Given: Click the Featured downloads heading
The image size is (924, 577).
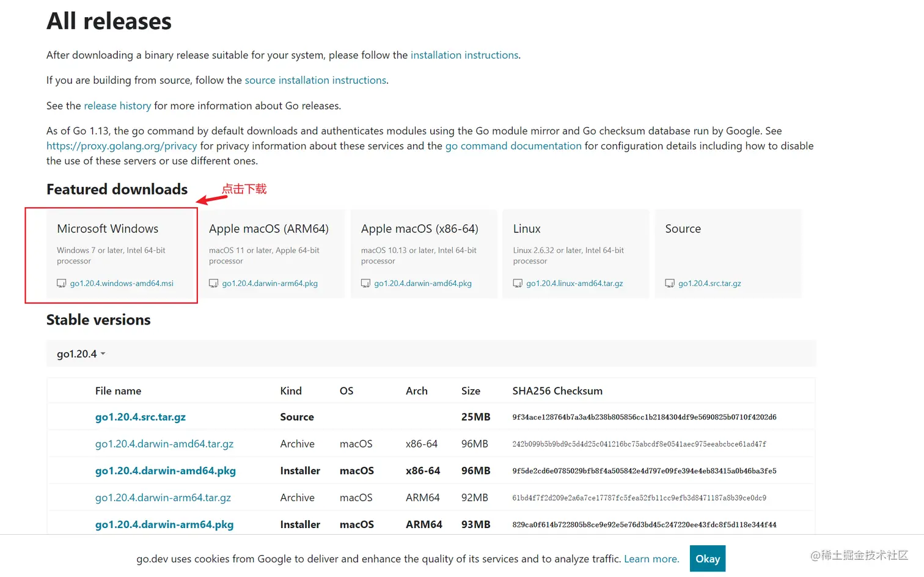Looking at the screenshot, I should pos(117,189).
